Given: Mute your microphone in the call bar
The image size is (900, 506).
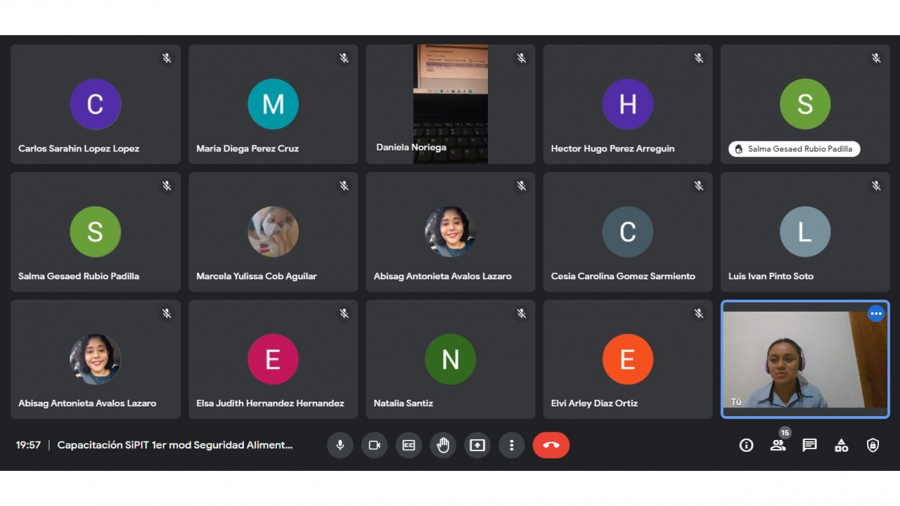Looking at the screenshot, I should (340, 445).
